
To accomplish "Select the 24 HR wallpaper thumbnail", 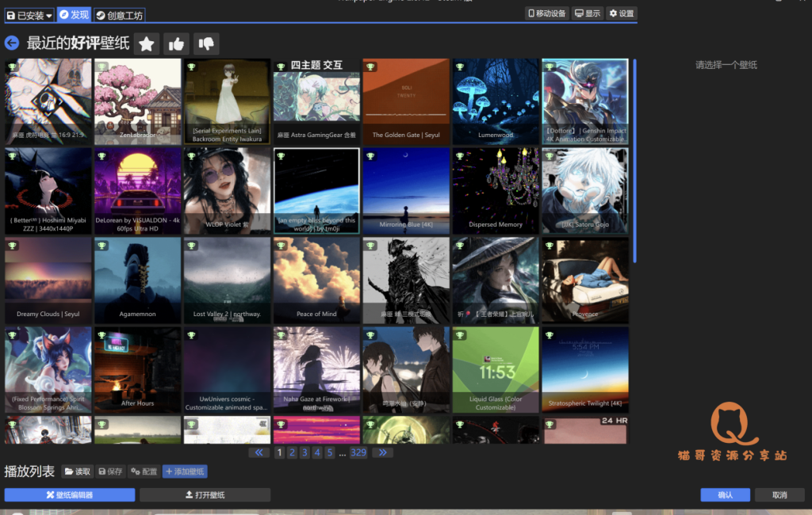I will pos(585,429).
